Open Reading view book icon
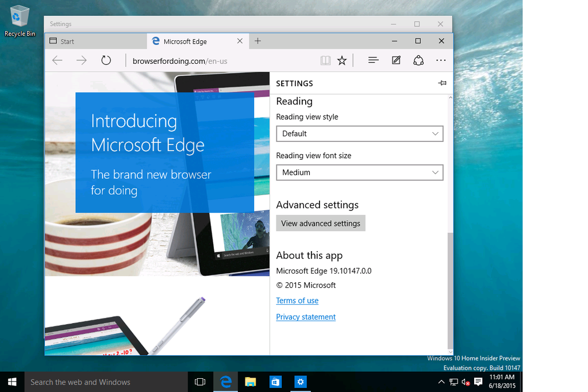The image size is (588, 392). 325,60
